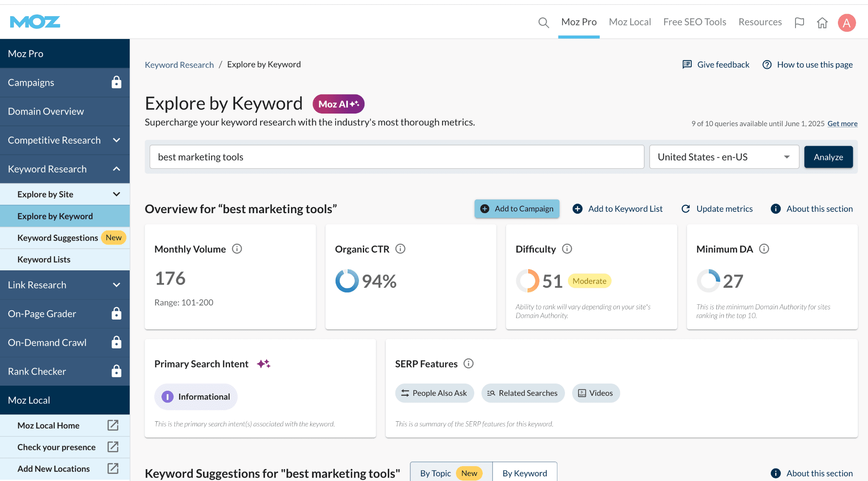
Task: Click the home icon in top bar
Action: tap(822, 22)
